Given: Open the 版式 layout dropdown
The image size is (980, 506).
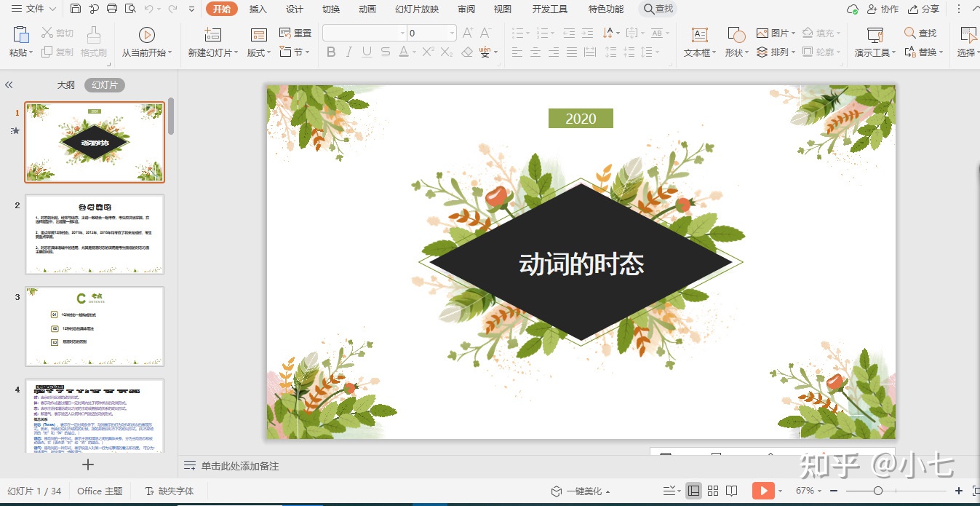Looking at the screenshot, I should [255, 52].
